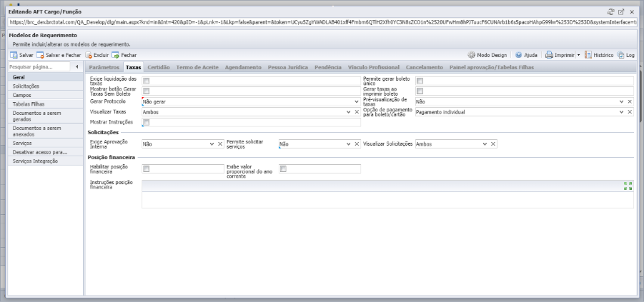The image size is (644, 302).
Task: Click the Fechar toolbar button
Action: click(x=124, y=55)
